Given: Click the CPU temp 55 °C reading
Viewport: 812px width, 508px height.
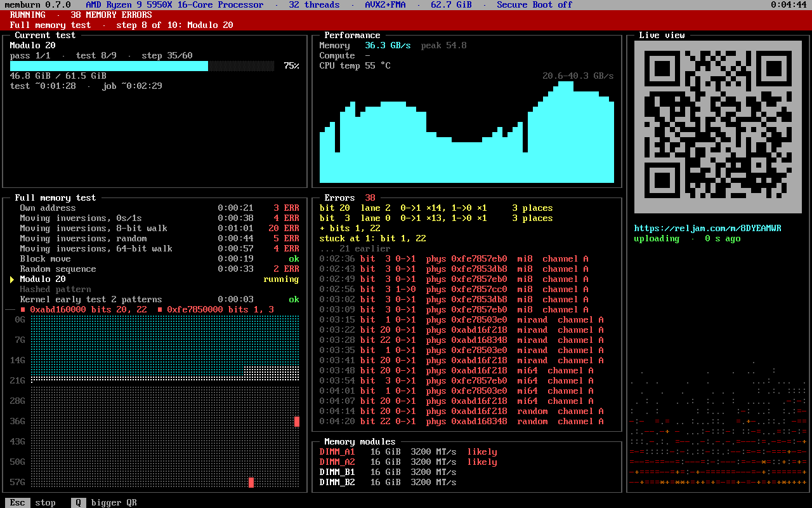Looking at the screenshot, I should click(355, 66).
